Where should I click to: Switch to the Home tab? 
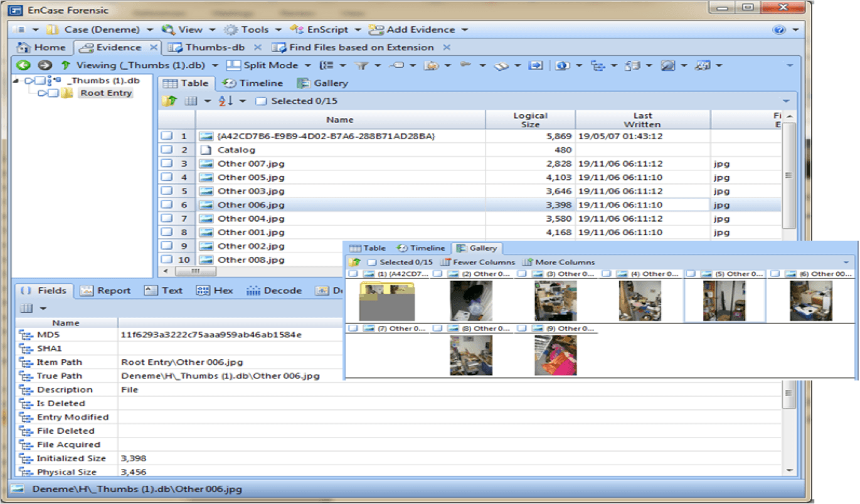coord(41,47)
